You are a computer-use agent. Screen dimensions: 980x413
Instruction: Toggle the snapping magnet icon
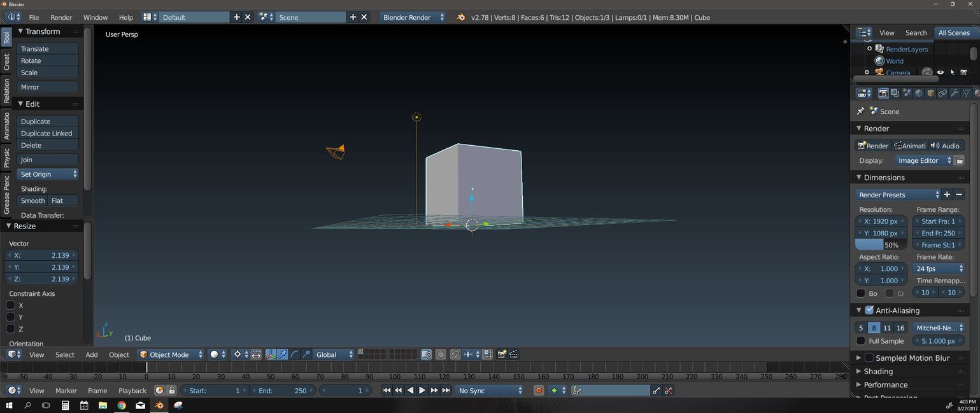455,354
